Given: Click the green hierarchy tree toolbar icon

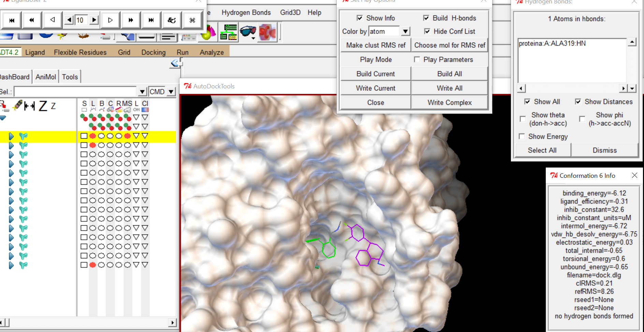Looking at the screenshot, I should pos(229,32).
